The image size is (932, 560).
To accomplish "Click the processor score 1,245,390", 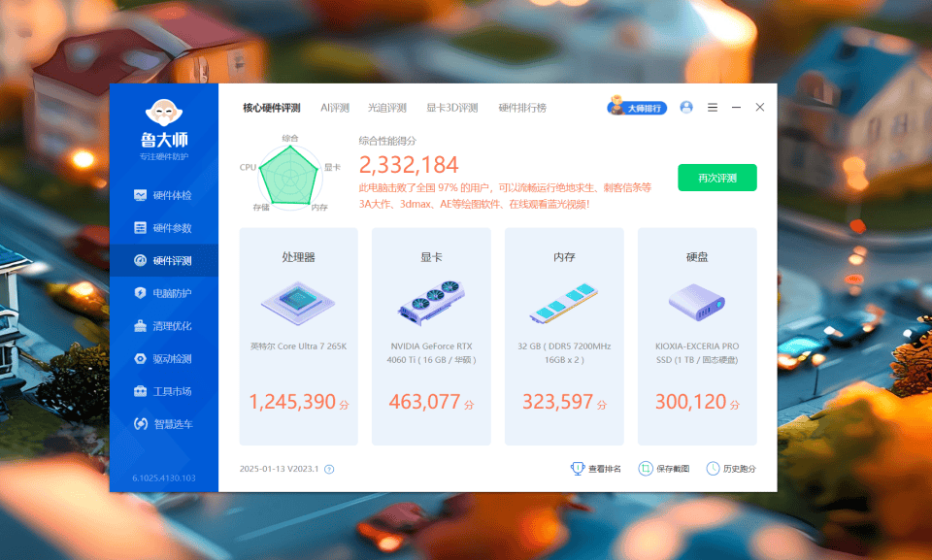I will (292, 402).
